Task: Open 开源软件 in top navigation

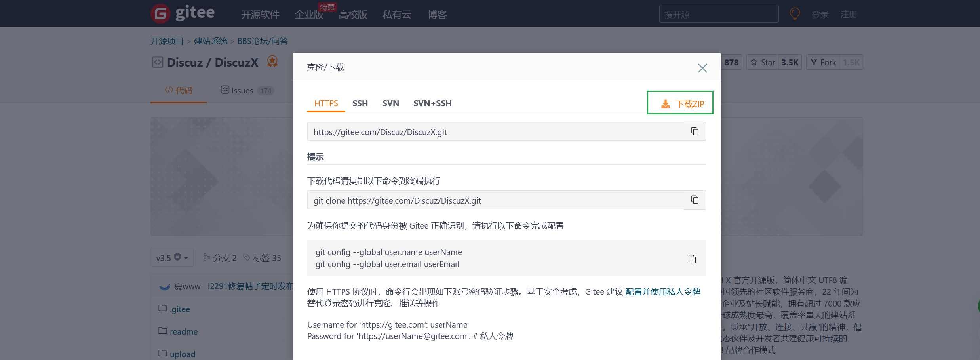Action: [260, 15]
